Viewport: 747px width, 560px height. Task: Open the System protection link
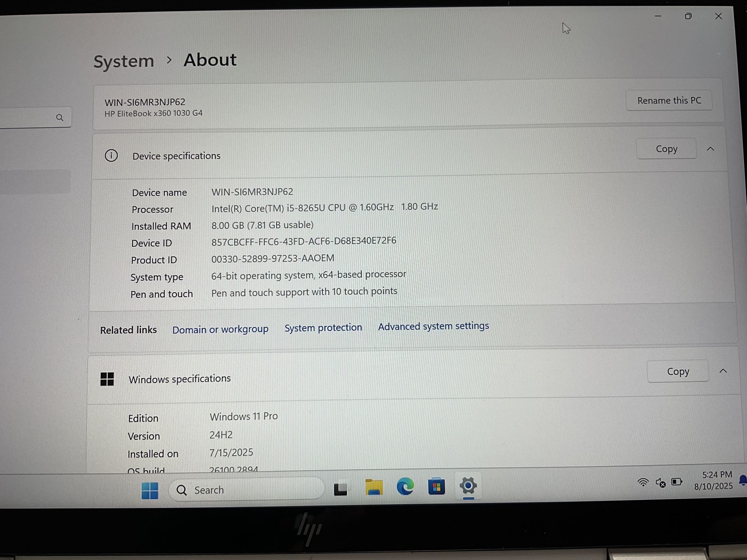point(323,328)
